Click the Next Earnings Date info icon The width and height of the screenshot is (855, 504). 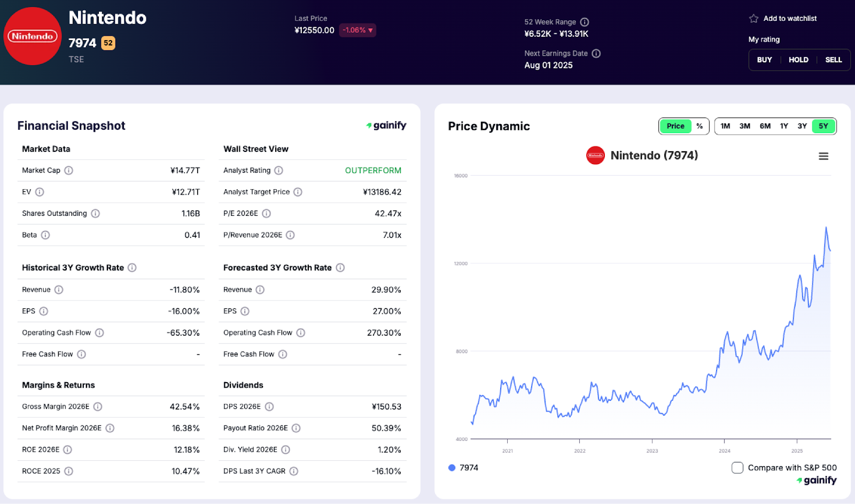pyautogui.click(x=596, y=53)
